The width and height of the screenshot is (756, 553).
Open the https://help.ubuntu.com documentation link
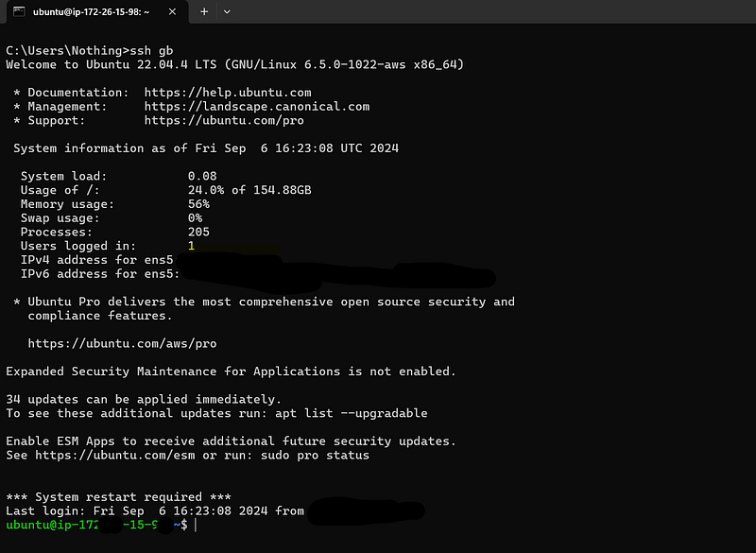coord(228,92)
